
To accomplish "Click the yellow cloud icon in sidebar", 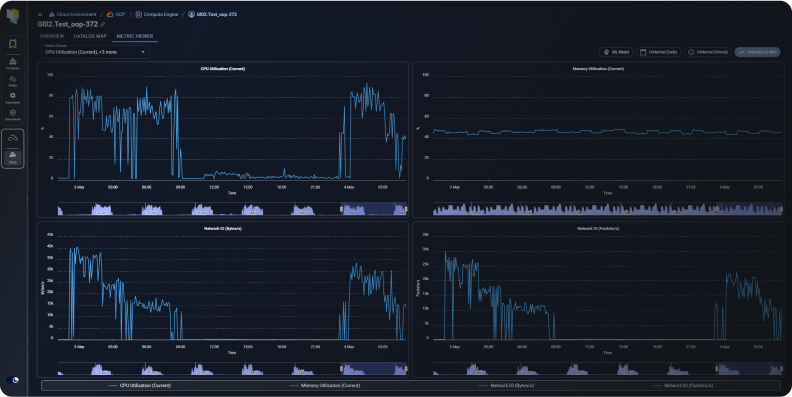I will pos(13,138).
